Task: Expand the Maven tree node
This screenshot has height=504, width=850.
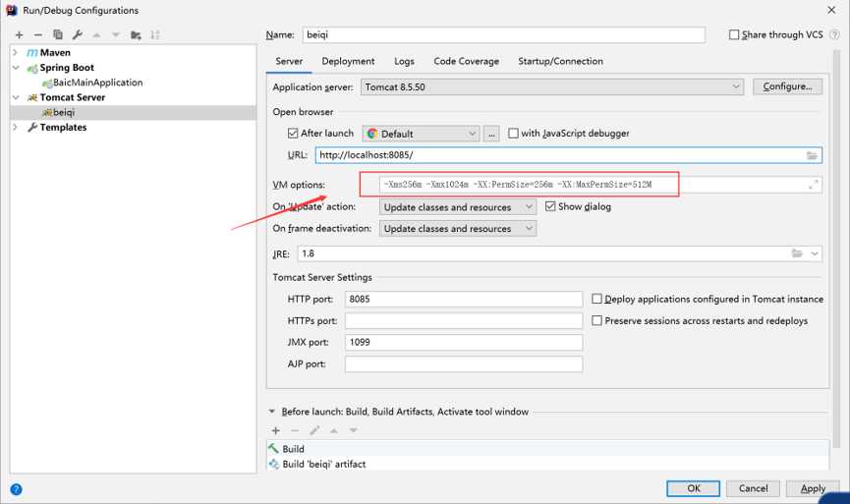Action: [15, 53]
